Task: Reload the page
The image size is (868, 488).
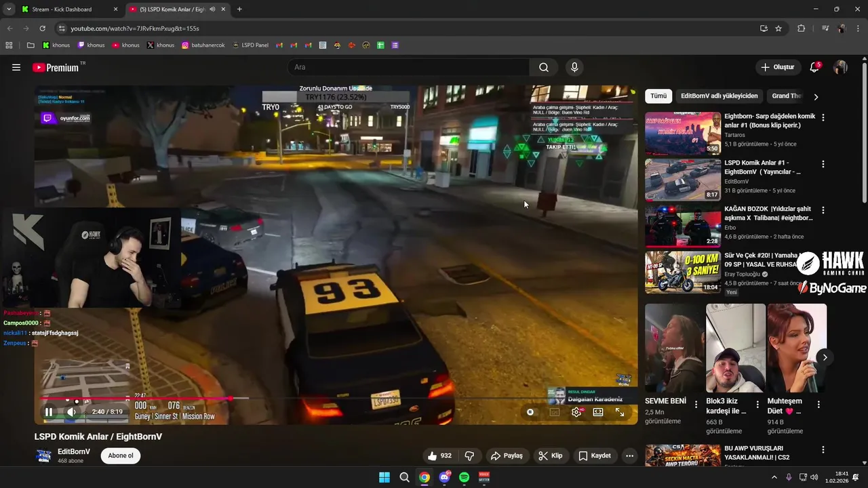Action: point(42,28)
